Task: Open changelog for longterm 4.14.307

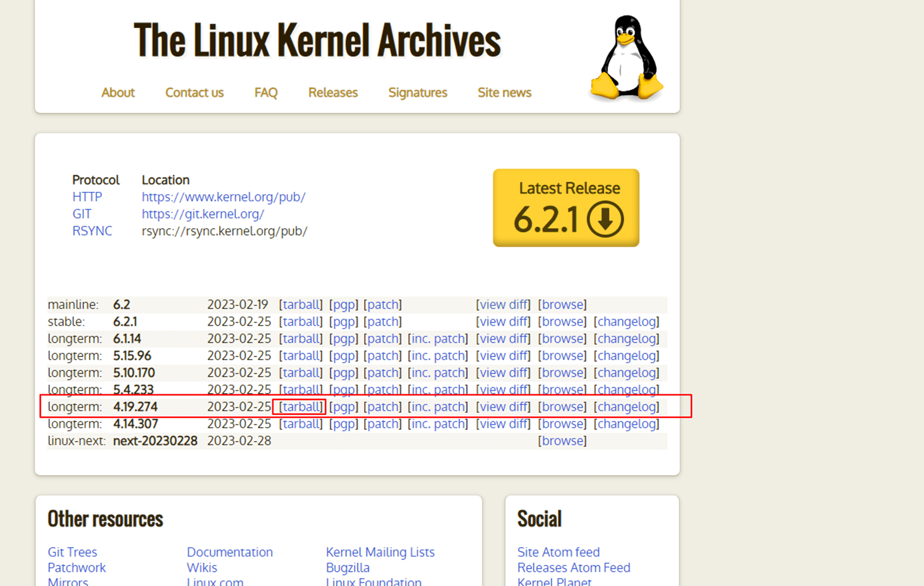Action: point(626,424)
